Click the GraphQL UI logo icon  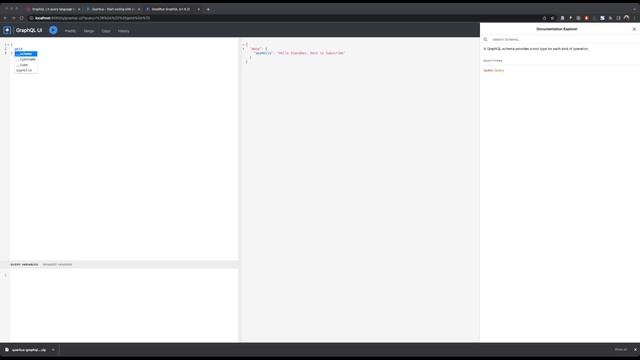(7, 30)
